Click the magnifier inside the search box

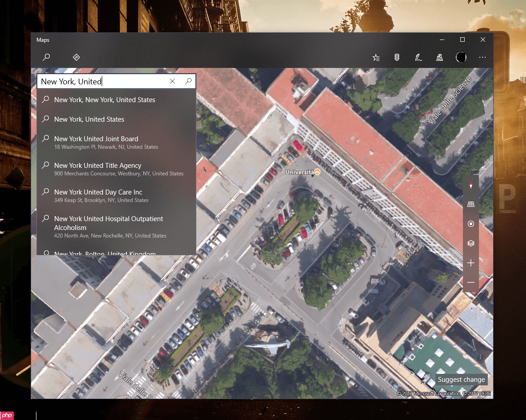pyautogui.click(x=188, y=81)
